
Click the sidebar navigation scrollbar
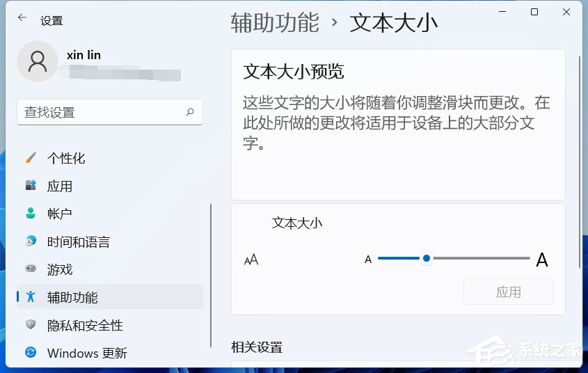coord(211,276)
